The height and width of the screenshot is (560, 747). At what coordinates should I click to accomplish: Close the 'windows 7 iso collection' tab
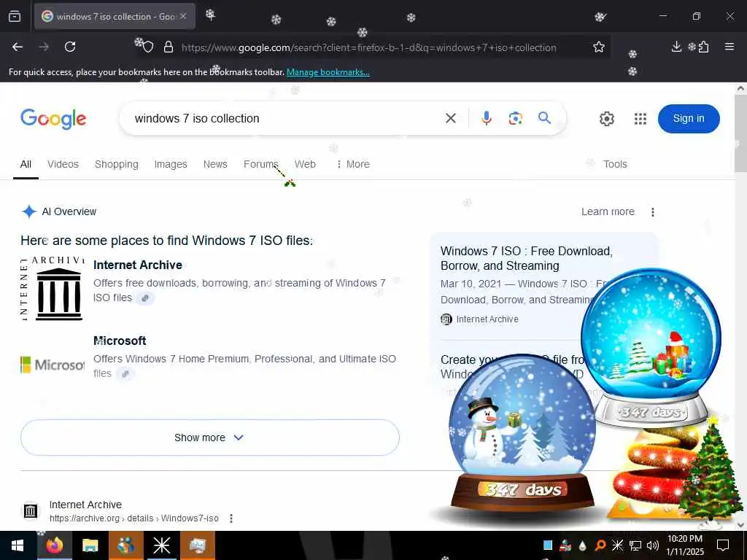(x=183, y=16)
